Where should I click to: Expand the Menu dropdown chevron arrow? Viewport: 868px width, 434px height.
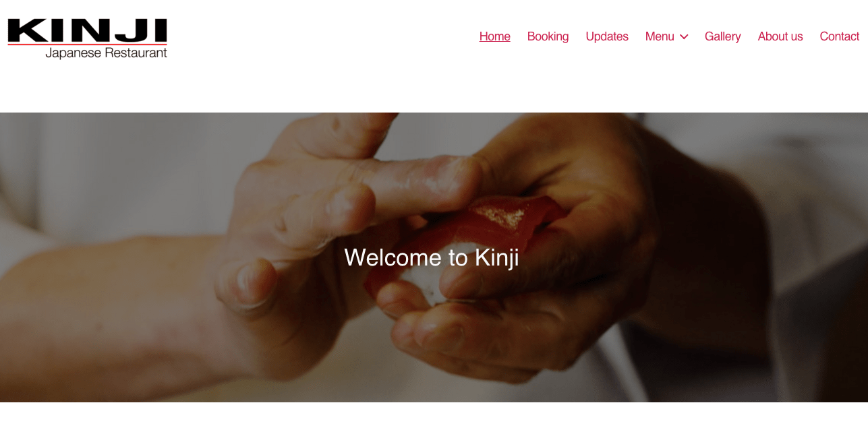pyautogui.click(x=684, y=37)
